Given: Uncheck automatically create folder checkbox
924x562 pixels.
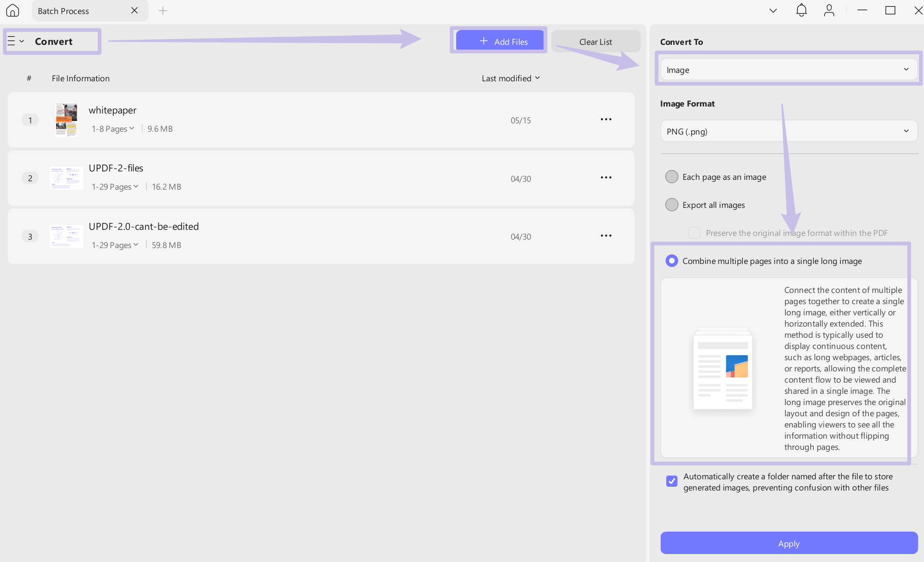Looking at the screenshot, I should tap(671, 481).
